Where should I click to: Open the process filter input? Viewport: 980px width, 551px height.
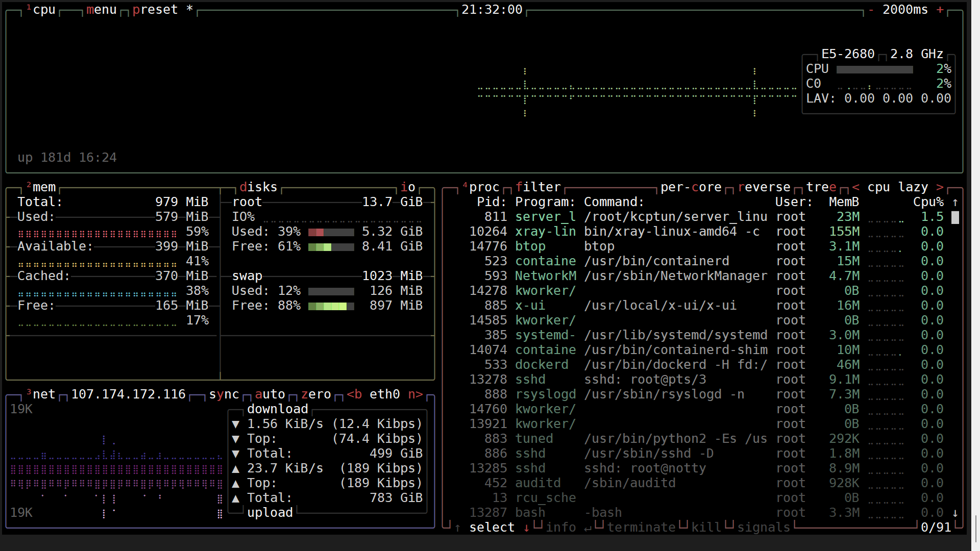[537, 187]
